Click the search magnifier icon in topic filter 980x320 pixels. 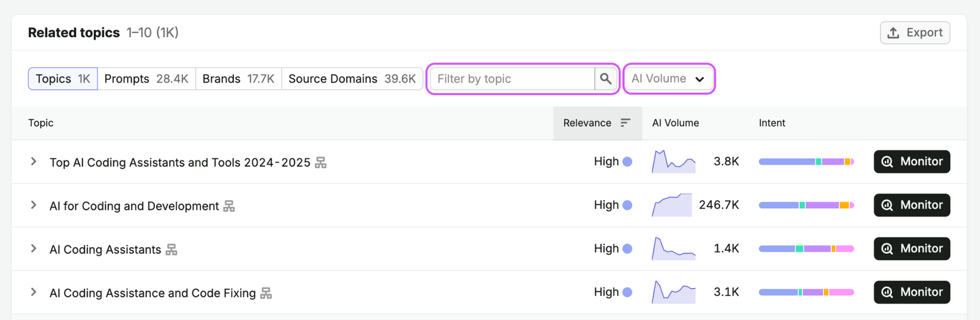[x=606, y=79]
